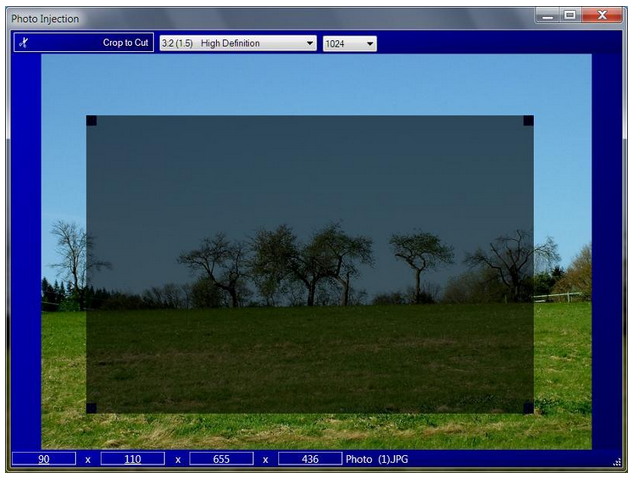631x479 pixels.
Task: Click the top-left crop corner handle
Action: (91, 121)
